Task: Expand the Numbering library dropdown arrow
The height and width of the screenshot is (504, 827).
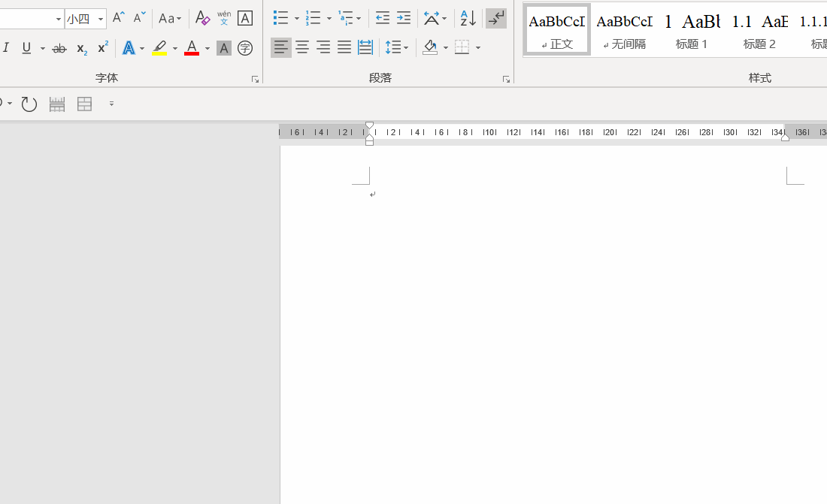Action: (329, 19)
